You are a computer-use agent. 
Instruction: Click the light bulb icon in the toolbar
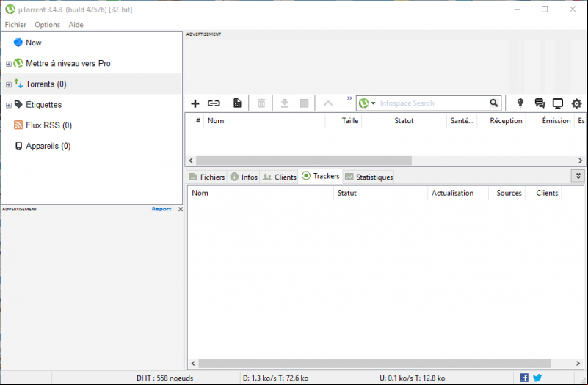tap(520, 103)
